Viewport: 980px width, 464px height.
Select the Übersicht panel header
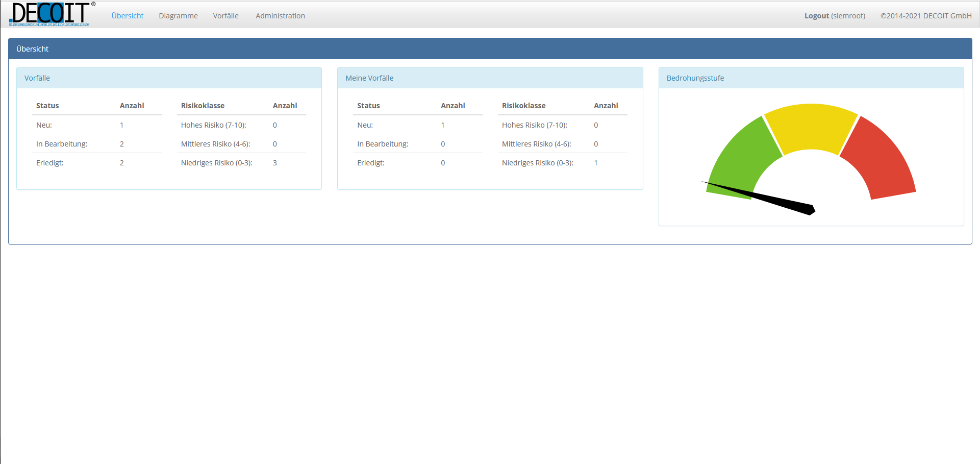click(490, 48)
